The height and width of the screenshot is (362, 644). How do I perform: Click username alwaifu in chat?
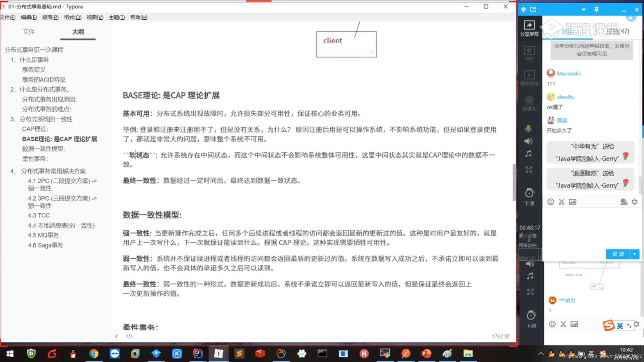(565, 97)
